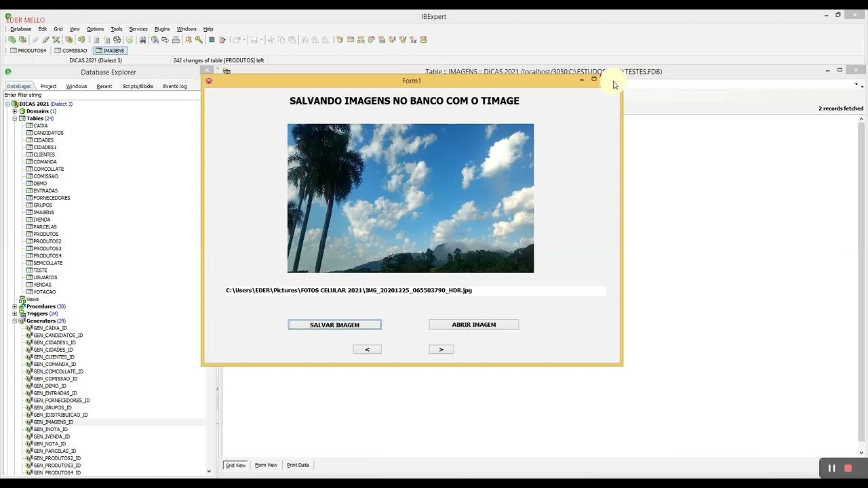Viewport: 868px width, 488px height.
Task: Select the PRODUTOS table in tree
Action: (45, 234)
